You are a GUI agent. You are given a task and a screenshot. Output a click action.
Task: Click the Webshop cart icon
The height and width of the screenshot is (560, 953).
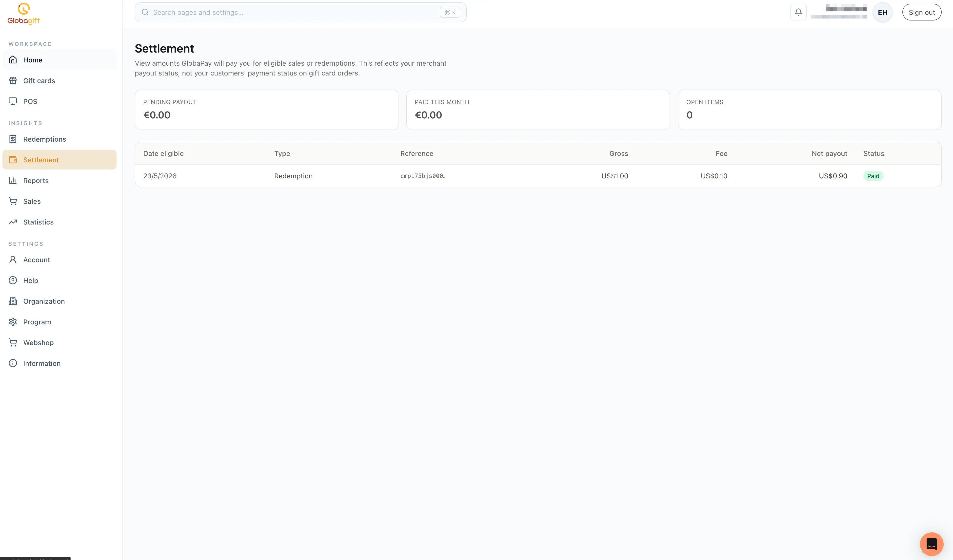click(x=13, y=343)
